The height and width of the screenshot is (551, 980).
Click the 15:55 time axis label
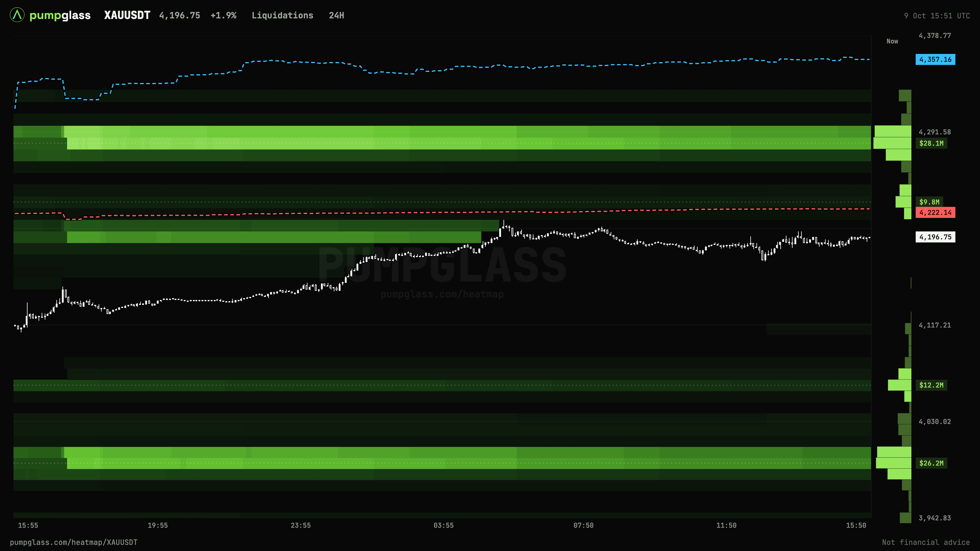point(28,526)
